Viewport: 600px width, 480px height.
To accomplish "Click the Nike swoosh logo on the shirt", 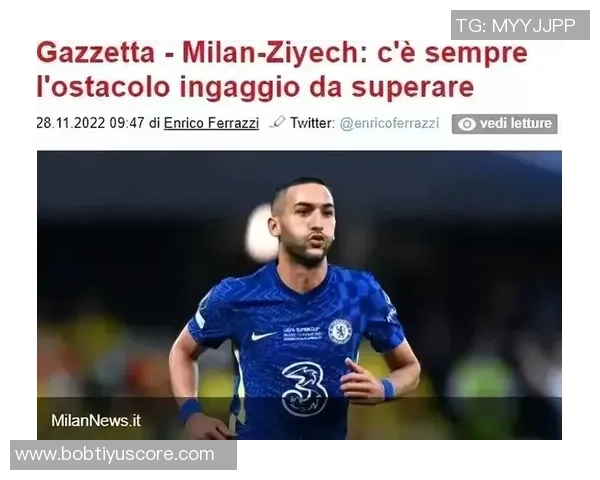I will (x=263, y=336).
